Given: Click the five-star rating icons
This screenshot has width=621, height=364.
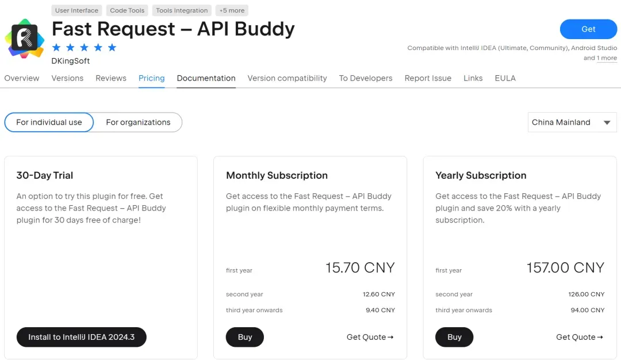Looking at the screenshot, I should [x=84, y=47].
